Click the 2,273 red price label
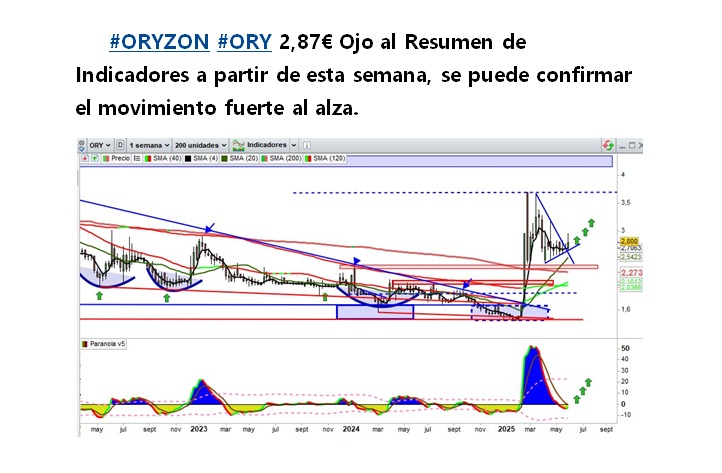Screen dimensions: 722x473 (631, 273)
